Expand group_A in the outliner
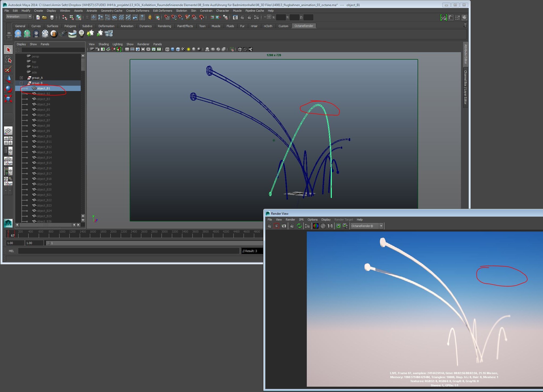Screen dimensions: 543x392 pos(22,78)
